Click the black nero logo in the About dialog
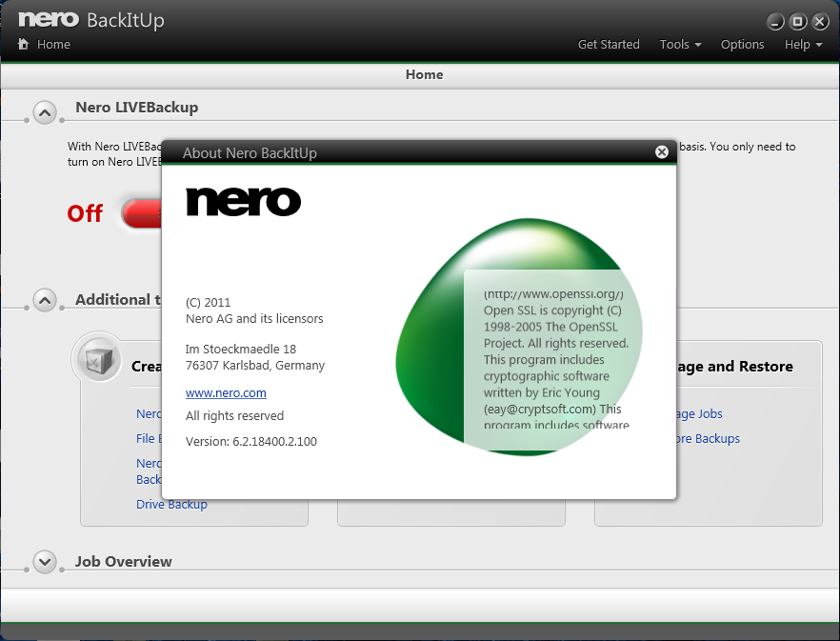 point(243,202)
